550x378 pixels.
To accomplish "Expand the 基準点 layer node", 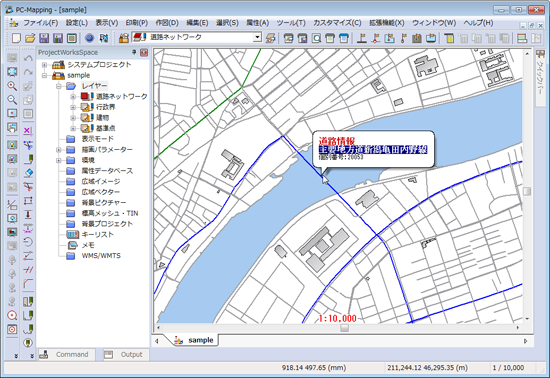I will click(73, 128).
